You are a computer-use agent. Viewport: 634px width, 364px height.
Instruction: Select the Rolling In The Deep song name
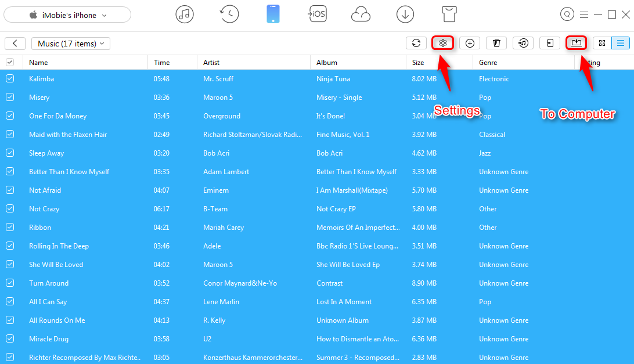click(x=59, y=246)
